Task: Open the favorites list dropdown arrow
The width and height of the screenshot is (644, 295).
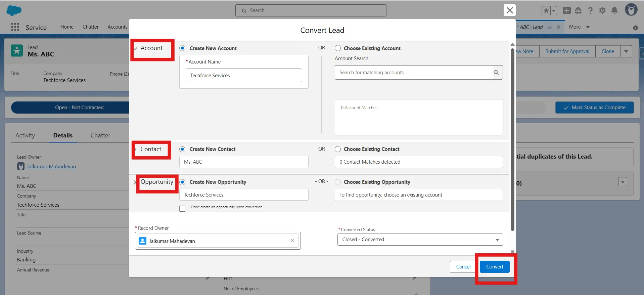Action: pos(554,11)
